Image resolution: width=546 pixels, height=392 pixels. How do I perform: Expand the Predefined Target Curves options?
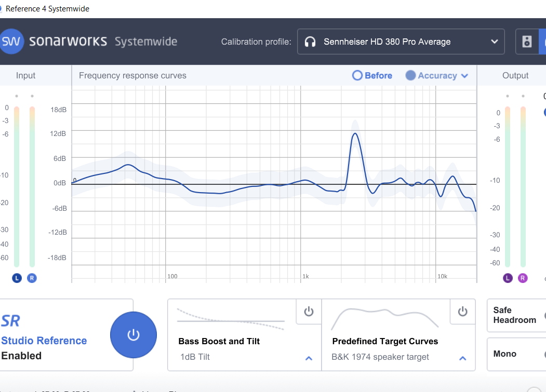tap(462, 358)
